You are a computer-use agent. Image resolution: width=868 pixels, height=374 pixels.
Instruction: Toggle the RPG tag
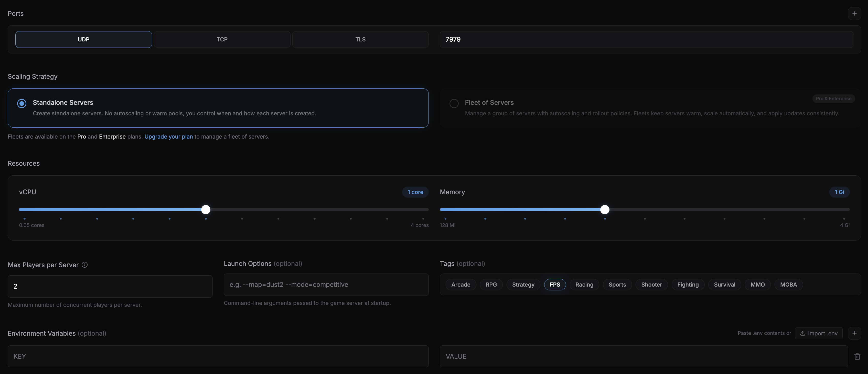[x=491, y=285]
